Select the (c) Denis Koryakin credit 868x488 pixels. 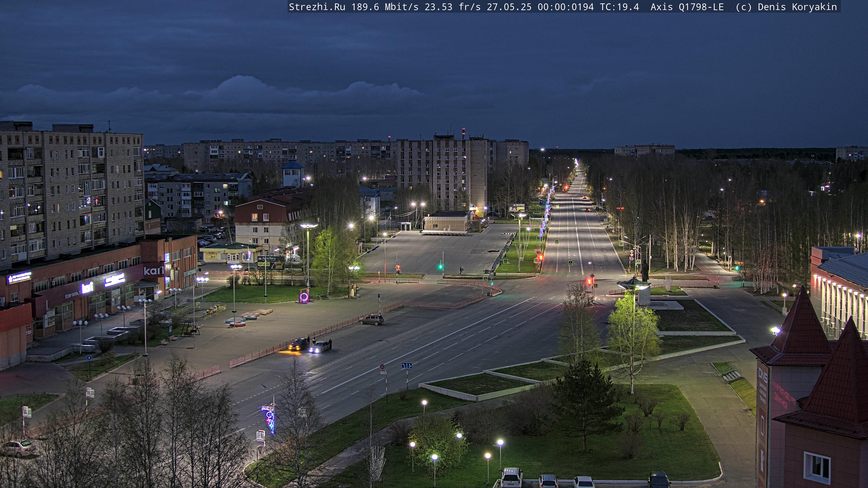[786, 7]
